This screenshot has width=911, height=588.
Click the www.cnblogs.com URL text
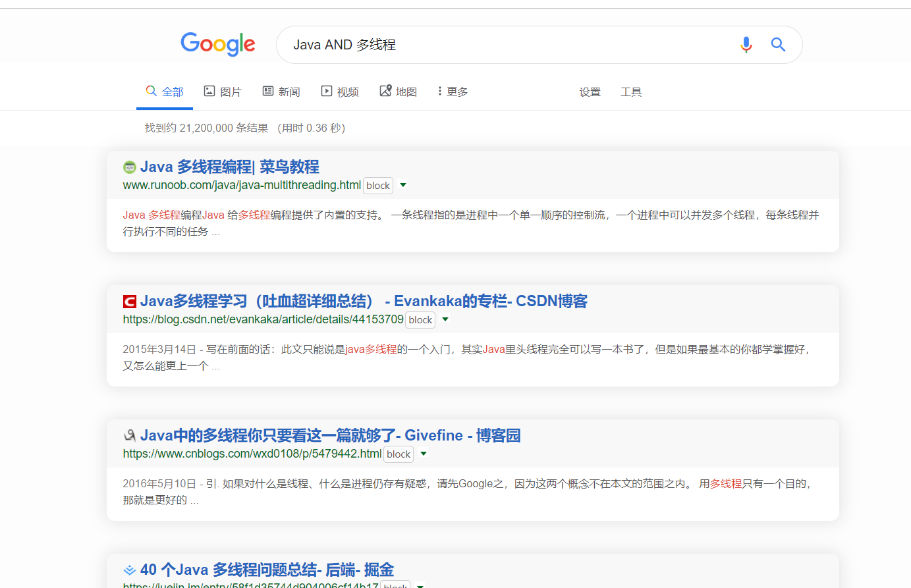point(252,454)
